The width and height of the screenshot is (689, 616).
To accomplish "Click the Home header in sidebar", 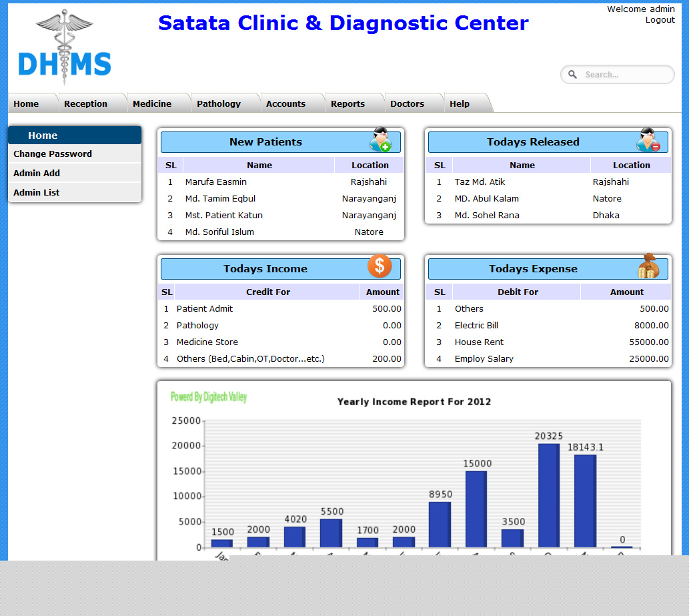I will [x=43, y=135].
